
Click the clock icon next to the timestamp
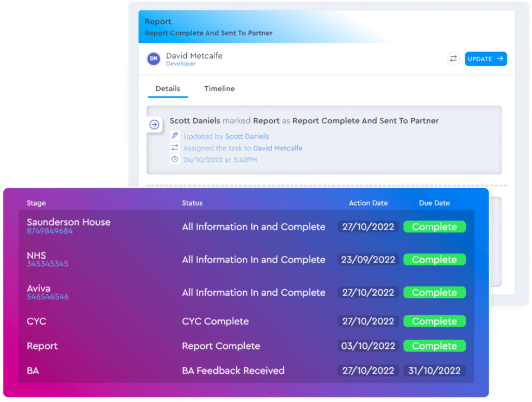tap(175, 159)
